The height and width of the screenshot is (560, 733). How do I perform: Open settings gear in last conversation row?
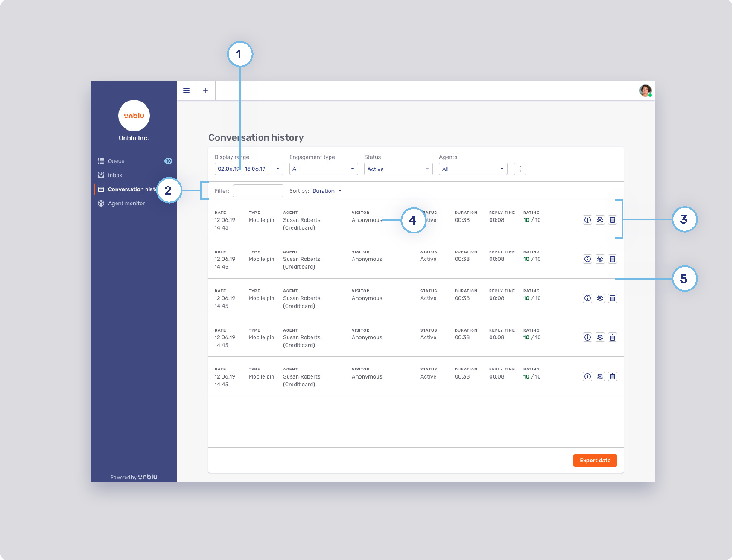(x=600, y=376)
